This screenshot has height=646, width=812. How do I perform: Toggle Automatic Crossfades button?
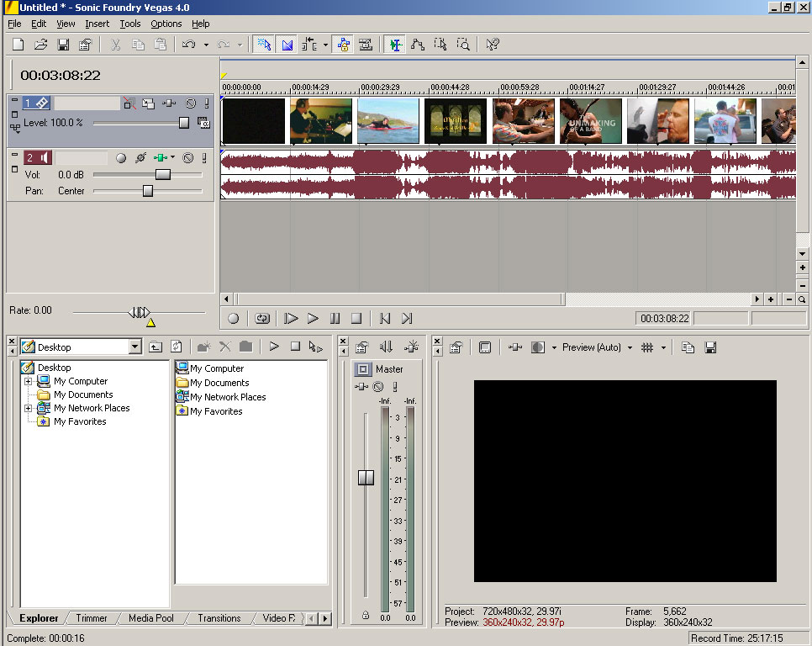(287, 45)
